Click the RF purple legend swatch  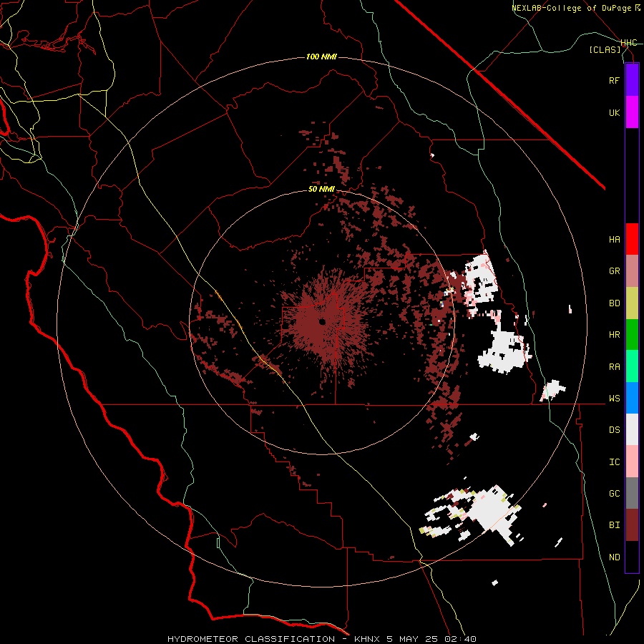coord(632,80)
